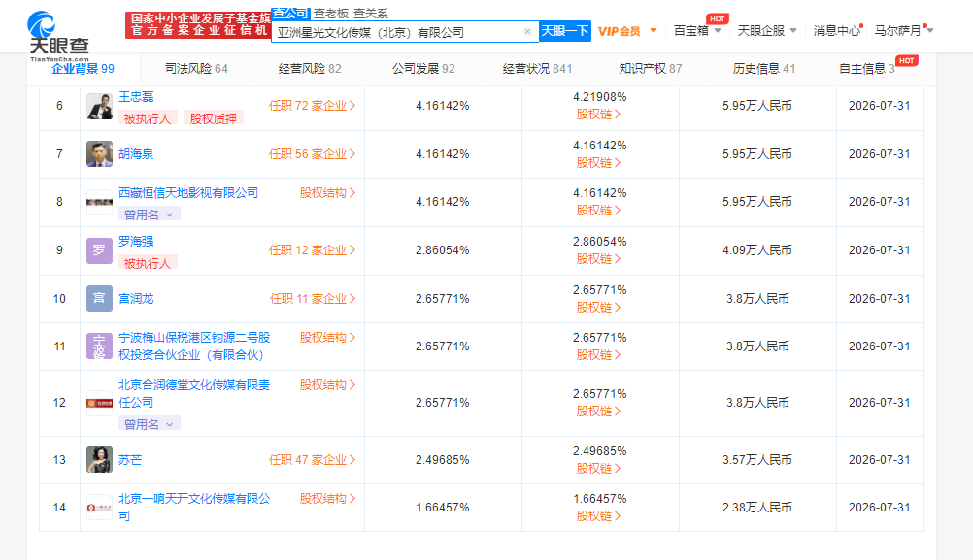The width and height of the screenshot is (973, 560).
Task: Open 宁波梅山保税港区钧源二号 company page
Action: [x=194, y=346]
